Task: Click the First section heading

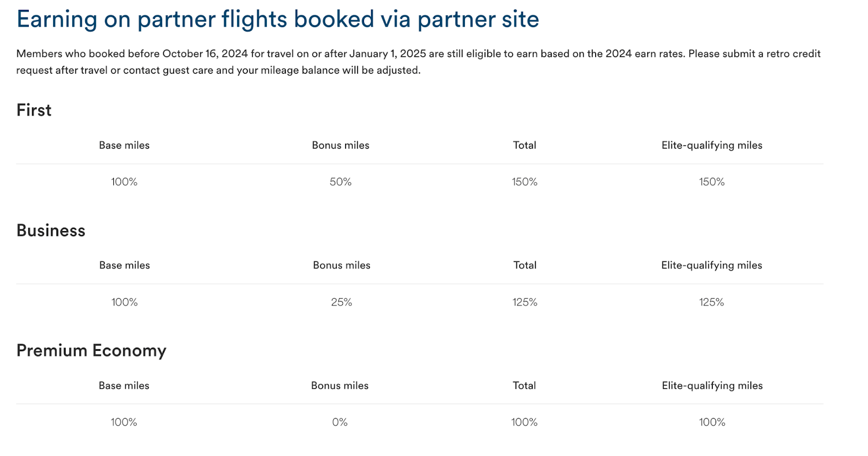Action: tap(34, 110)
